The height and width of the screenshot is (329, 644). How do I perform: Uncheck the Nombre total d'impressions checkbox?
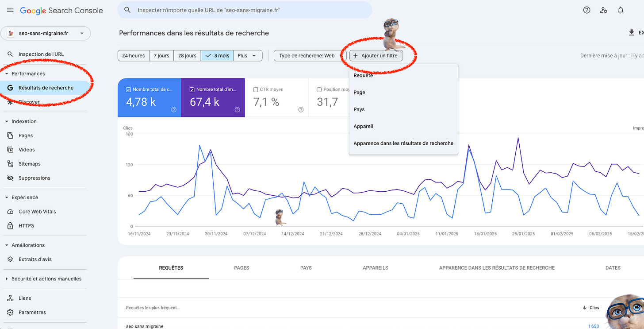192,89
